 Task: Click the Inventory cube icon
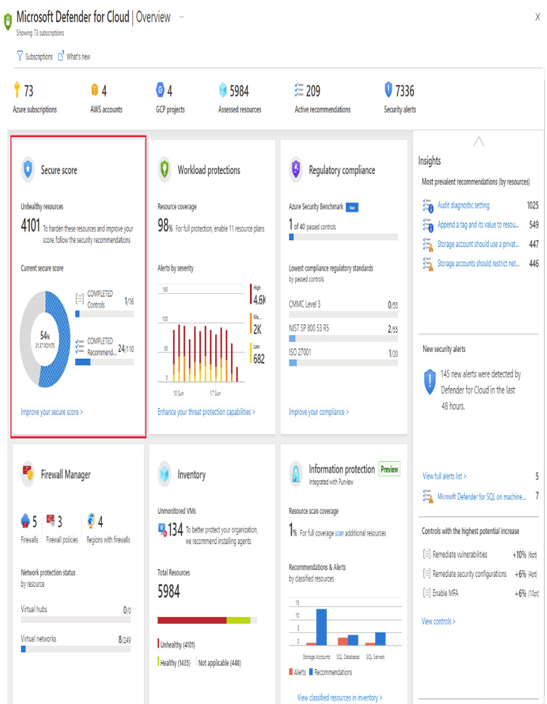coord(164,474)
